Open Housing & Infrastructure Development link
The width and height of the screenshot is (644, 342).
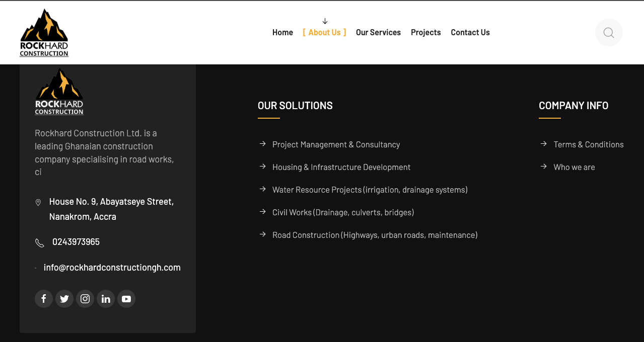point(341,167)
